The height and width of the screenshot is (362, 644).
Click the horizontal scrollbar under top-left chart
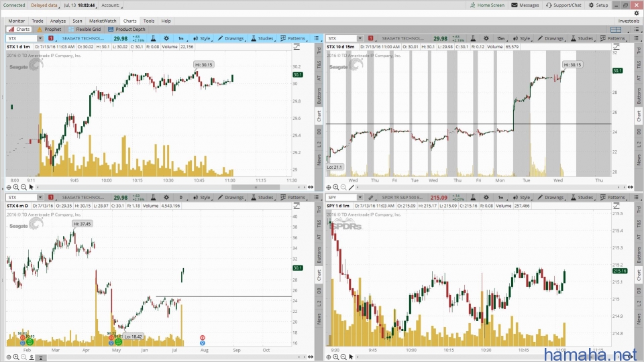[256, 187]
